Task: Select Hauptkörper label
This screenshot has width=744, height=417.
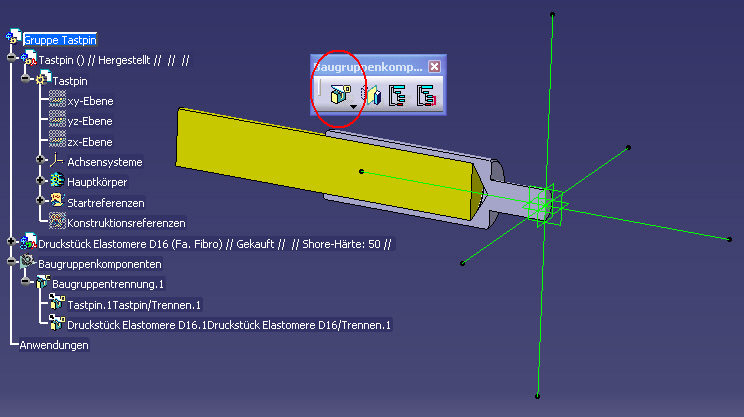Action: 97,182
